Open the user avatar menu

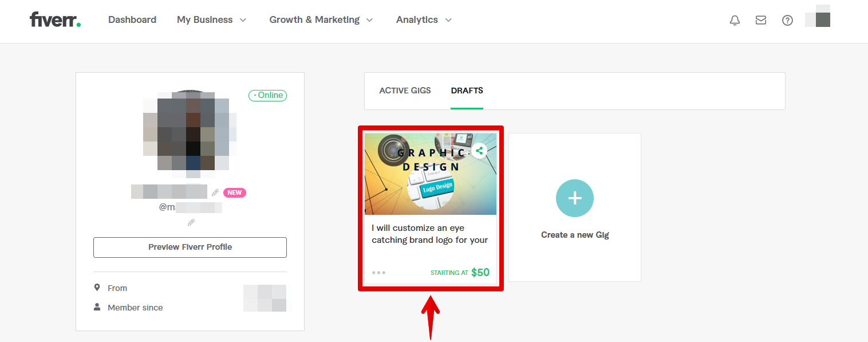tap(818, 17)
